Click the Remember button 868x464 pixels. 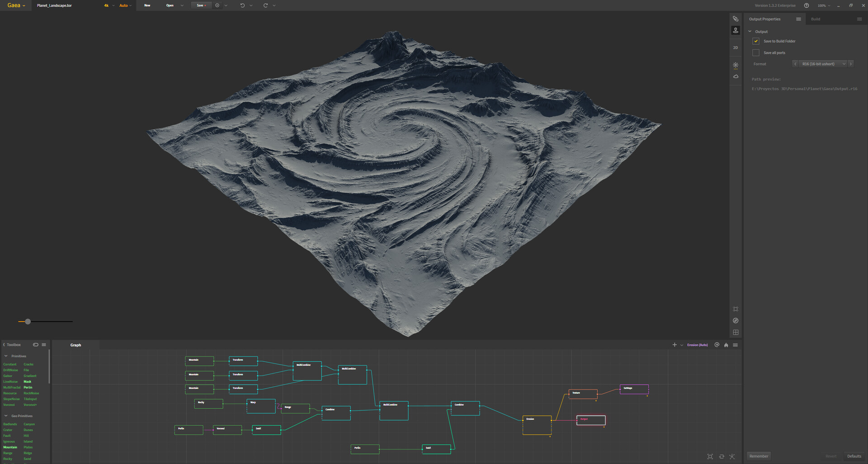(x=759, y=456)
